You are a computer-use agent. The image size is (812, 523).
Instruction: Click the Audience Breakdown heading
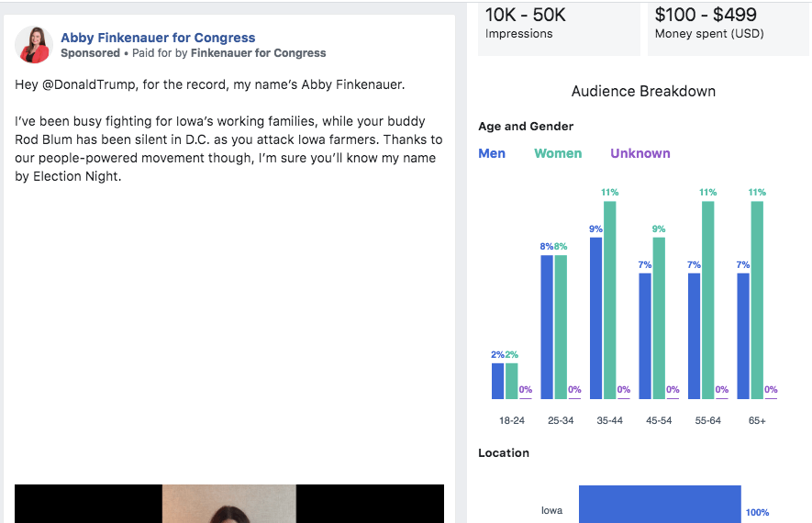tap(643, 92)
